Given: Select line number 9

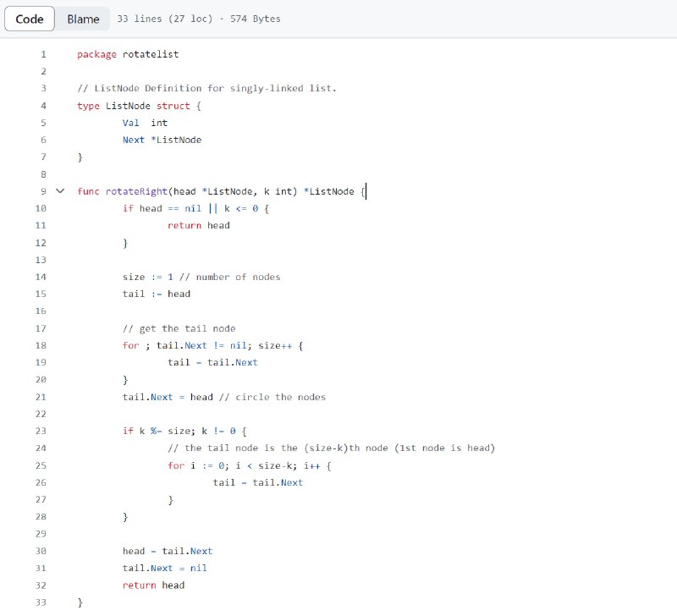Looking at the screenshot, I should point(43,191).
